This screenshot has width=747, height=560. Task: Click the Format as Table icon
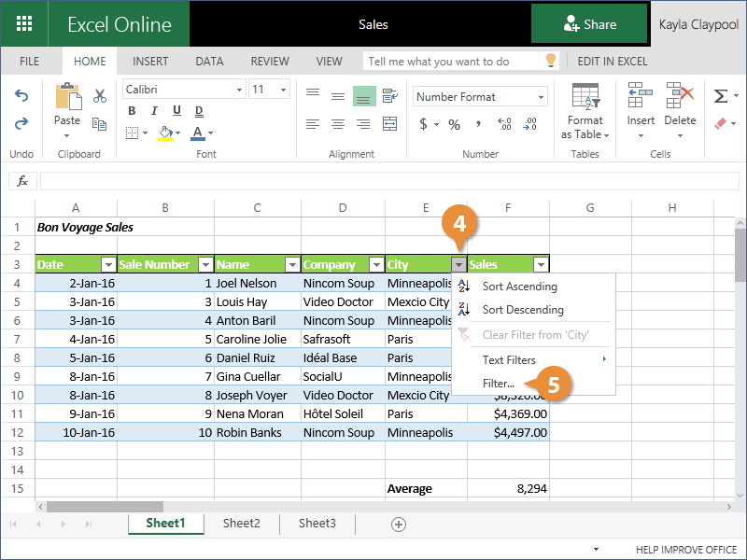pos(585,96)
